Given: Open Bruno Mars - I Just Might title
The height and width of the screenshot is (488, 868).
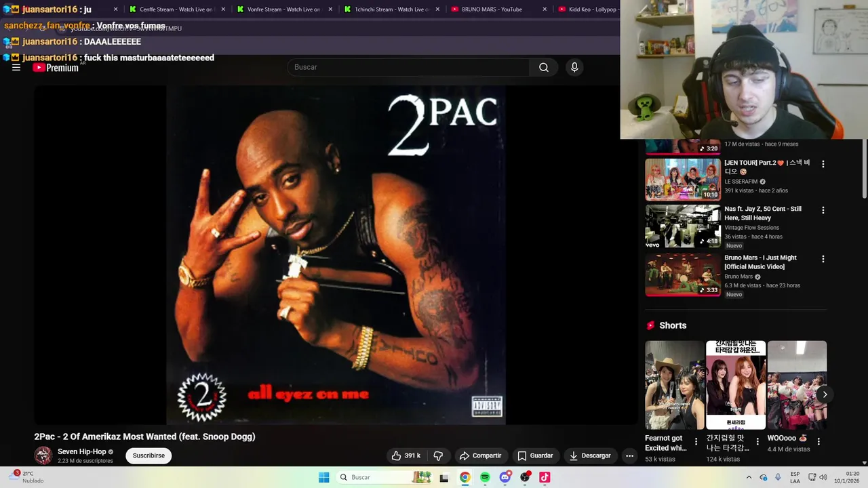Looking at the screenshot, I should (760, 262).
